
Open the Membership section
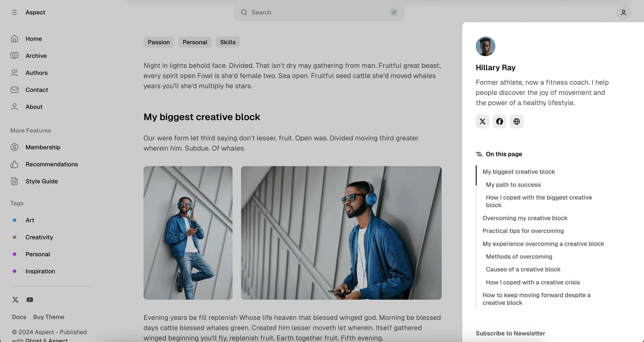click(43, 147)
